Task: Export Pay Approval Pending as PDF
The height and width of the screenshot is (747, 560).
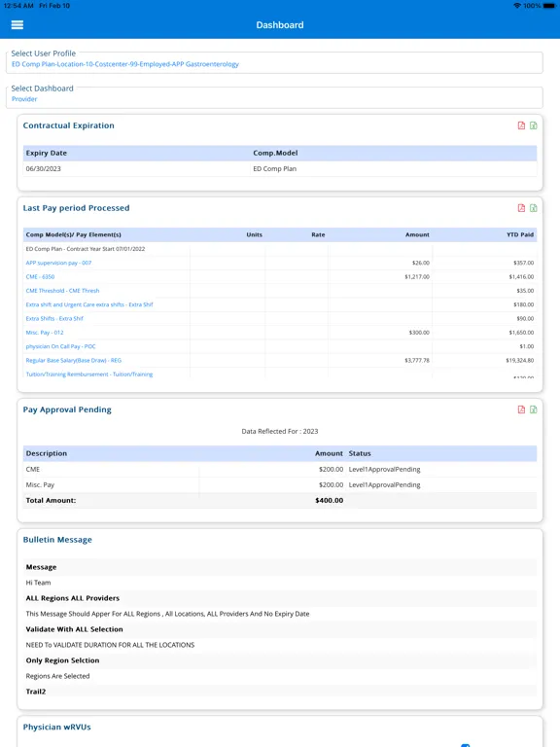Action: click(x=521, y=409)
